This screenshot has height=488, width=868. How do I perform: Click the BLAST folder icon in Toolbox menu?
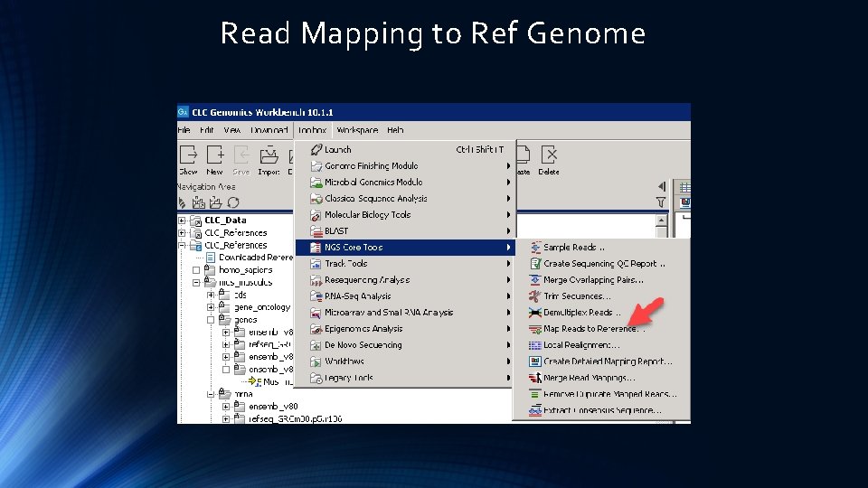click(316, 230)
